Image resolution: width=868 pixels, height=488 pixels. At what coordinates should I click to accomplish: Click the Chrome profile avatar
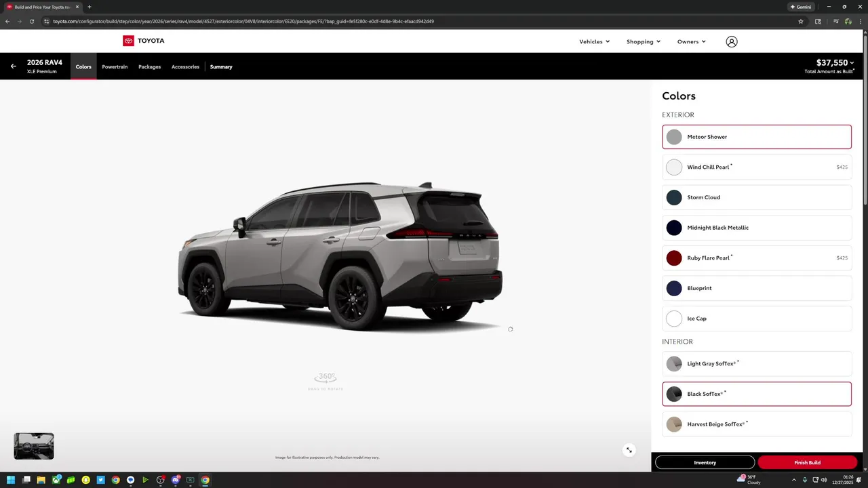(x=848, y=21)
